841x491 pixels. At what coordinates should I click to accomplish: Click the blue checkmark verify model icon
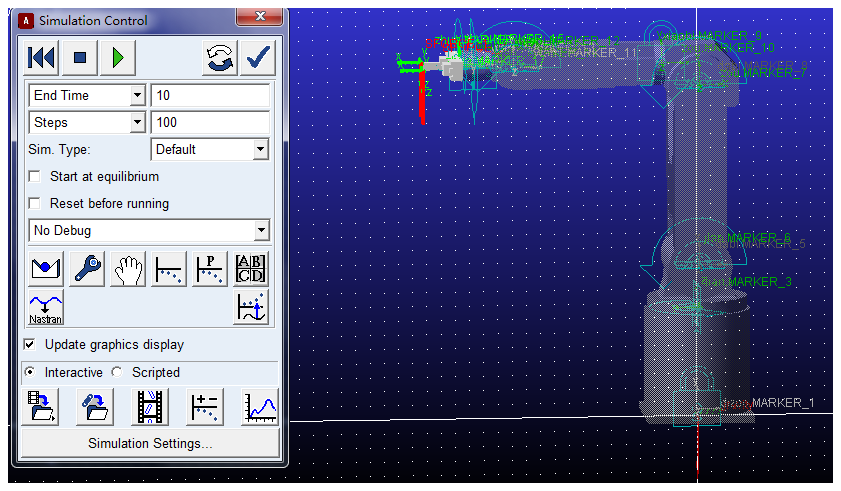click(x=259, y=58)
